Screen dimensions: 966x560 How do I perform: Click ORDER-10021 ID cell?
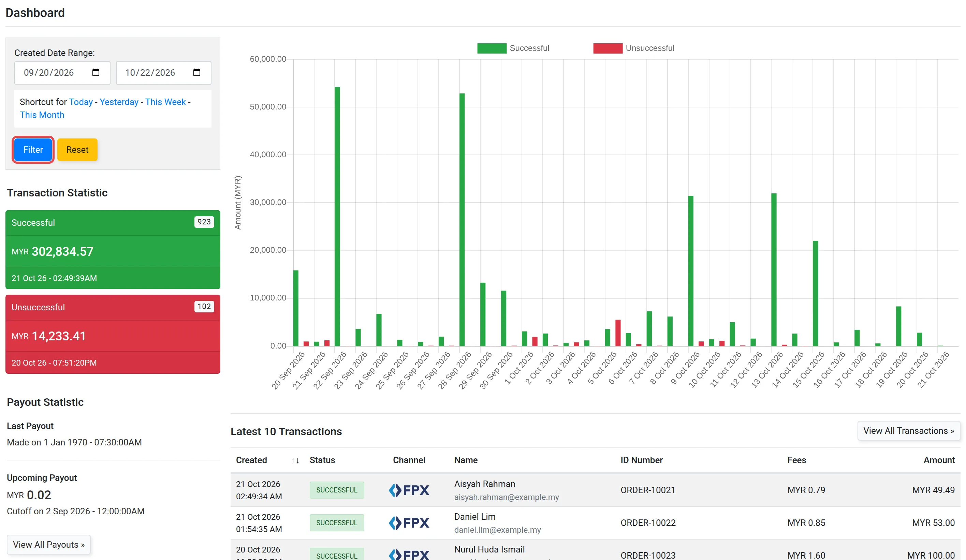point(648,490)
